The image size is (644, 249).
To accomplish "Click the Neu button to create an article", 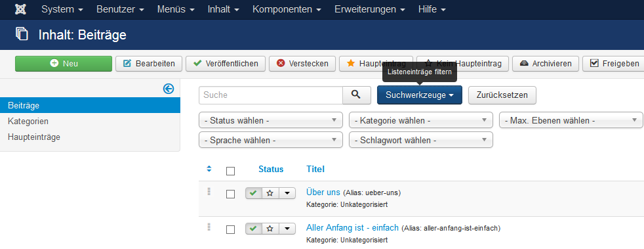I will [64, 64].
